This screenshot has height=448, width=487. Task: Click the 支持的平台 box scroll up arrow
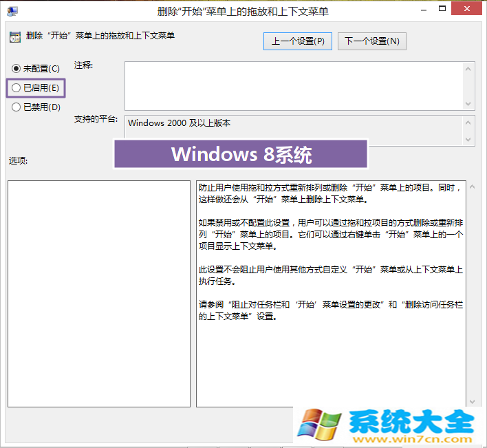click(468, 122)
